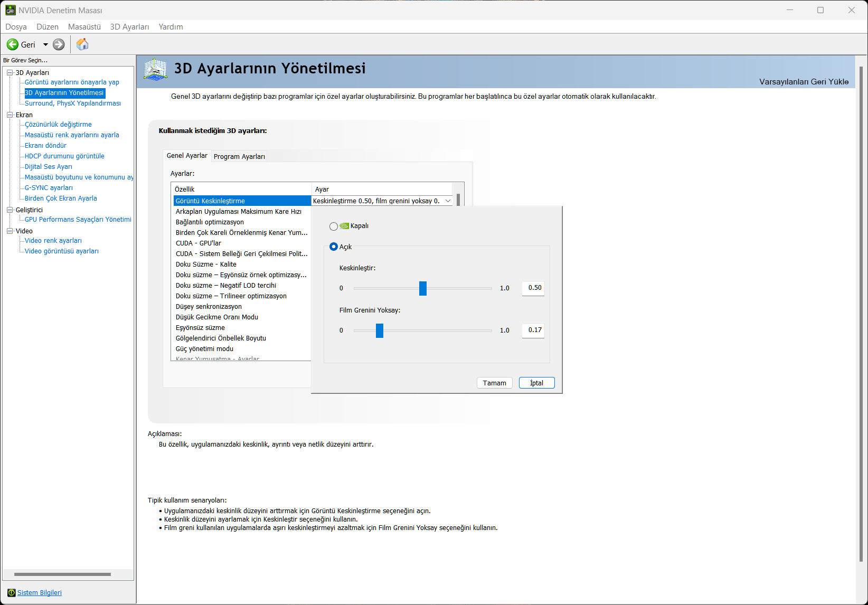Open Masaüstü boyutunu ve konumunu ayarla
Screen dimensions: 868x605
point(79,177)
